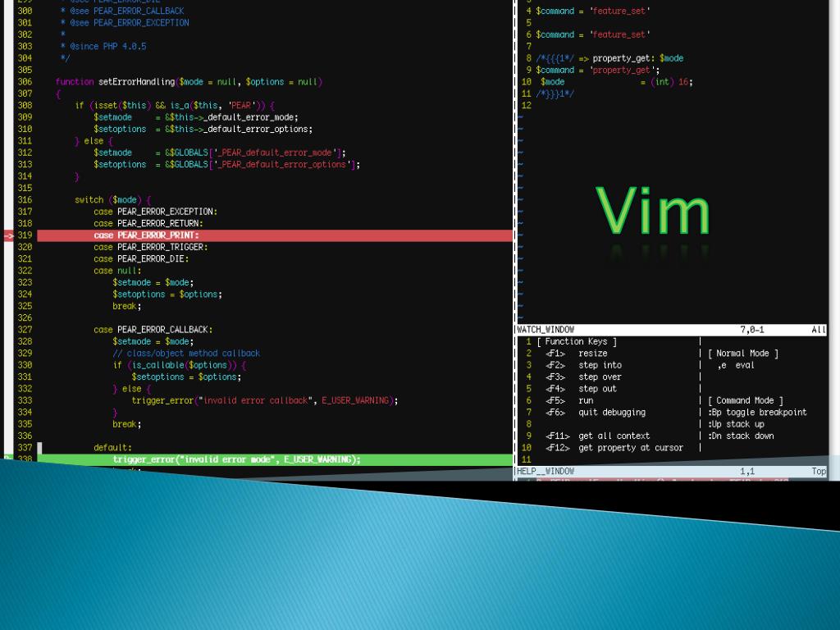
Task: Click '<F5> run' help entry
Action: point(569,400)
